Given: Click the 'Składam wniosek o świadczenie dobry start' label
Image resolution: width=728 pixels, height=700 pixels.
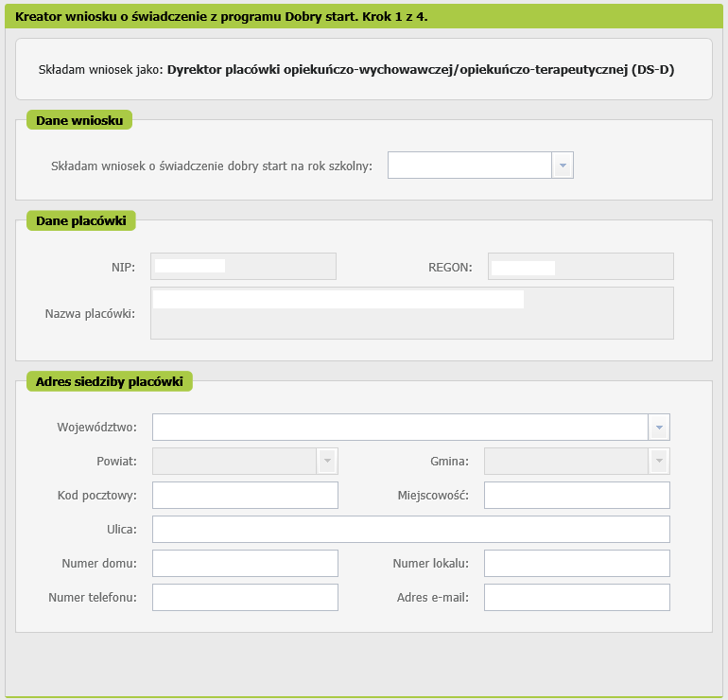Looking at the screenshot, I should pyautogui.click(x=212, y=166).
